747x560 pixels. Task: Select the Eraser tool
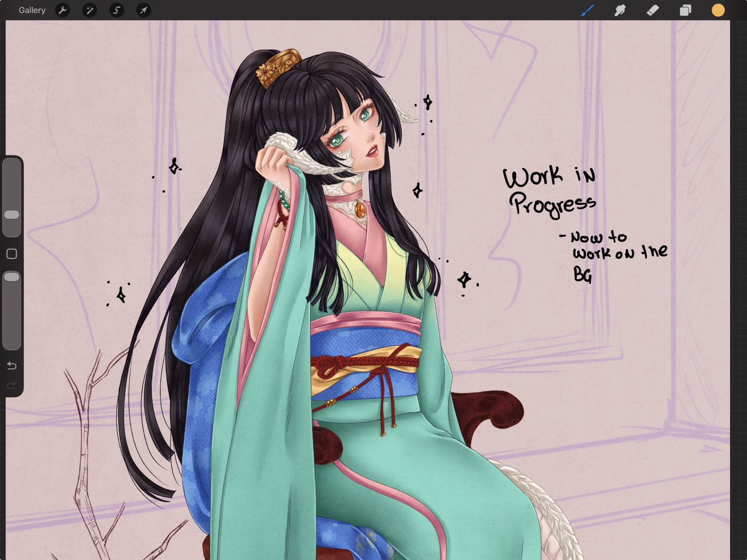tap(652, 10)
